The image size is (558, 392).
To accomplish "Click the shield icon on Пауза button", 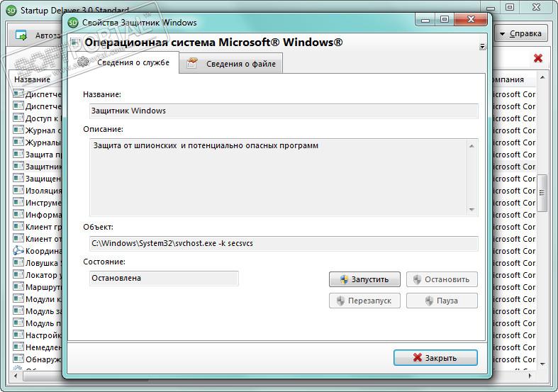I will [x=429, y=301].
